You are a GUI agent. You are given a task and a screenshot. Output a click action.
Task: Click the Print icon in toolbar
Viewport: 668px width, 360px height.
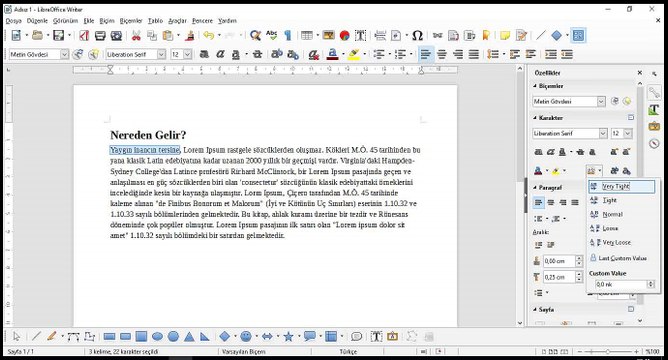[x=100, y=35]
